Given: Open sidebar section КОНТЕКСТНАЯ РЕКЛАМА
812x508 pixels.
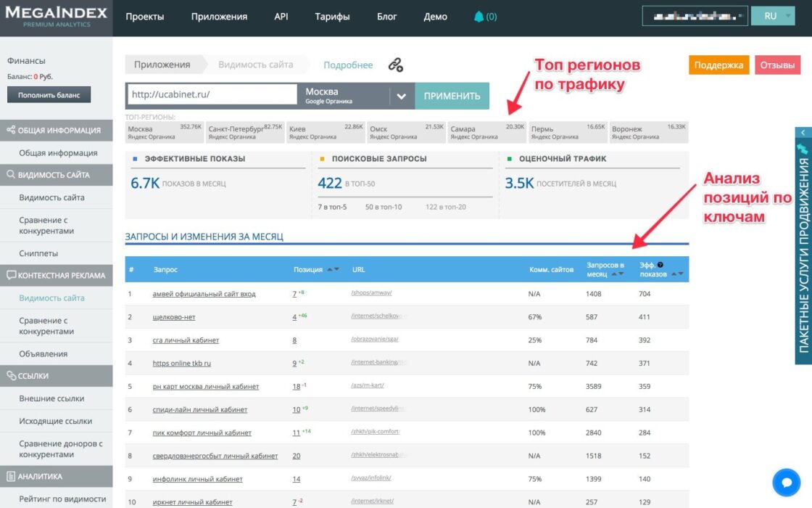Looking at the screenshot, I should pos(56,275).
